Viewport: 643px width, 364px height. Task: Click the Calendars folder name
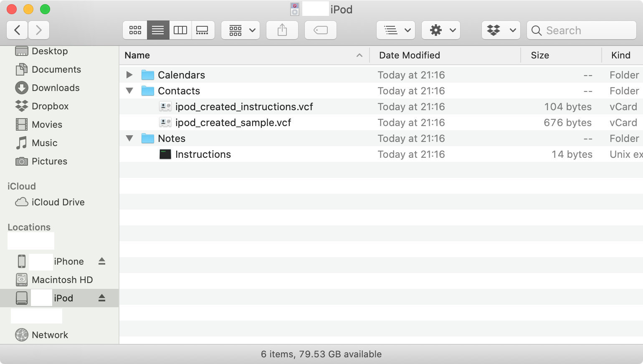181,75
